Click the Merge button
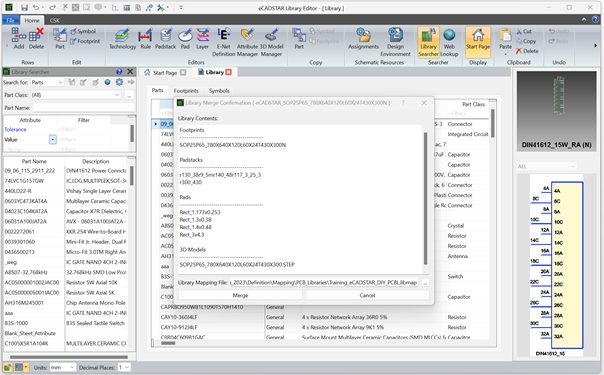The image size is (604, 375). (240, 295)
